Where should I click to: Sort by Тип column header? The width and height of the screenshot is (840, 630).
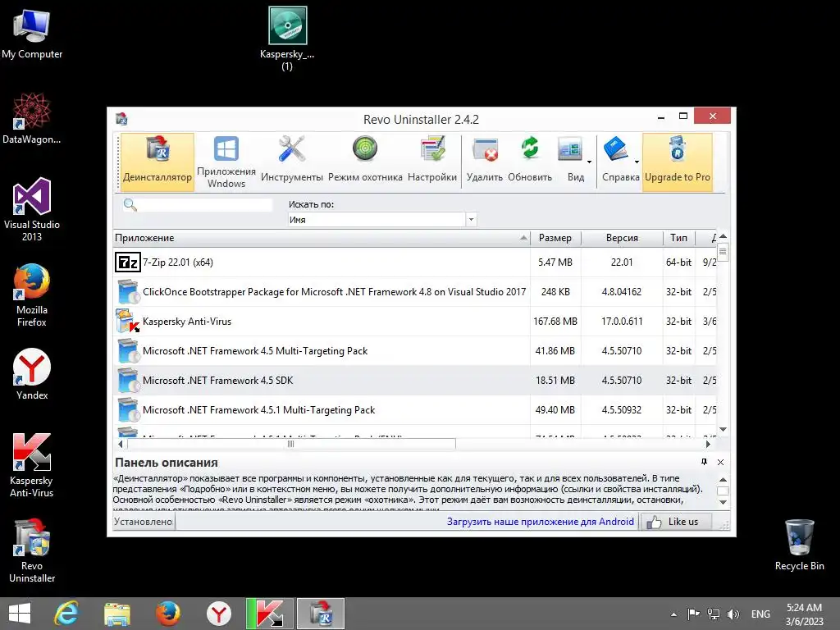(x=678, y=238)
